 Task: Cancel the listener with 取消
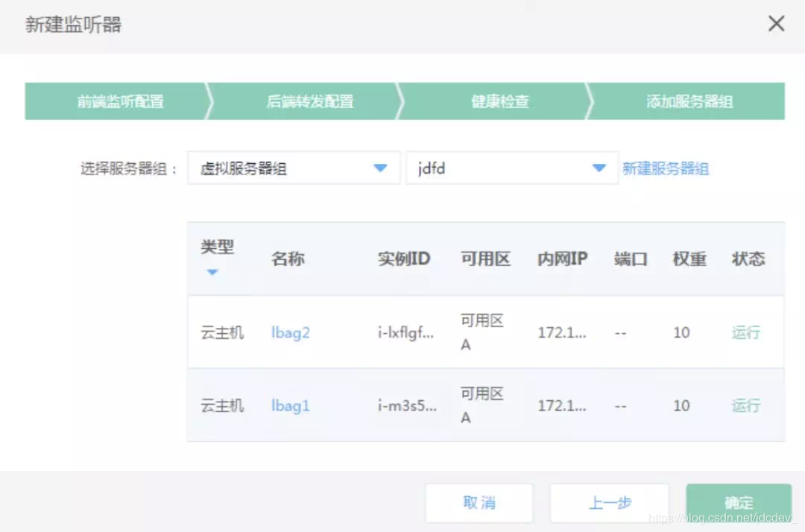point(479,503)
